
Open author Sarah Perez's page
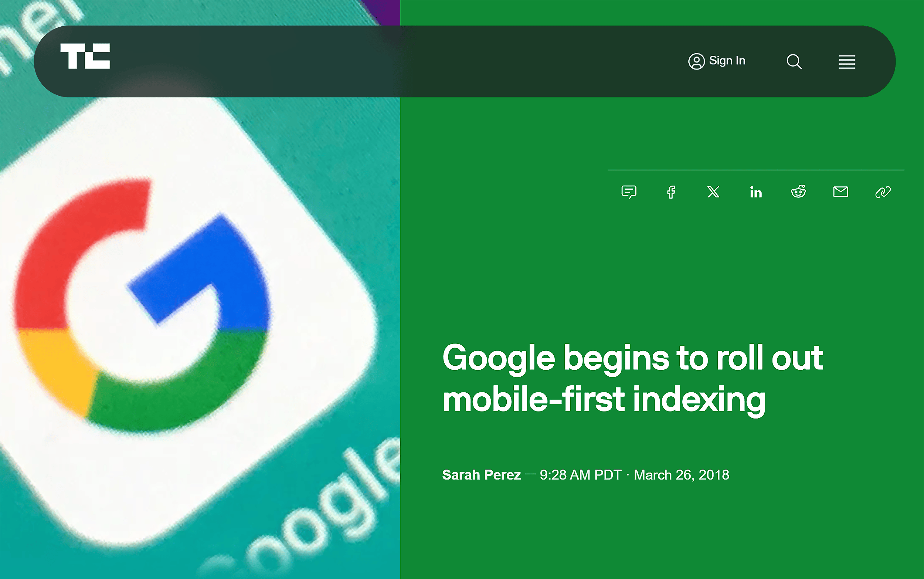(x=481, y=475)
